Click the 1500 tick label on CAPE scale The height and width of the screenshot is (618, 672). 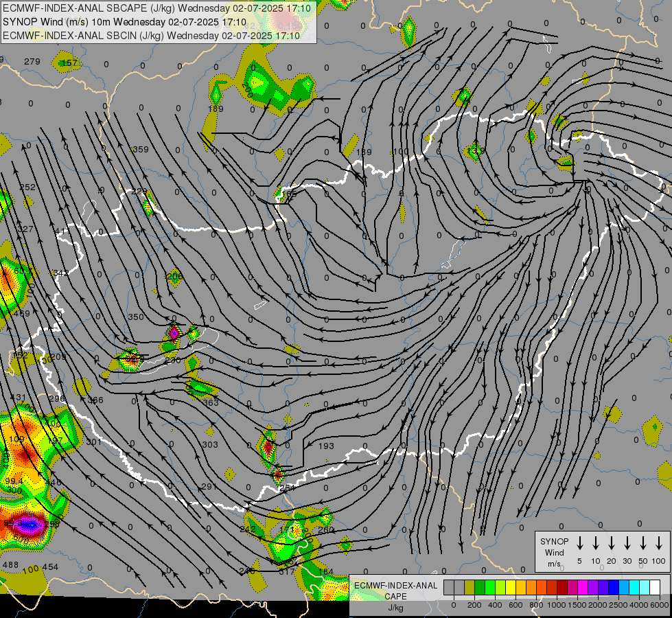(x=577, y=605)
